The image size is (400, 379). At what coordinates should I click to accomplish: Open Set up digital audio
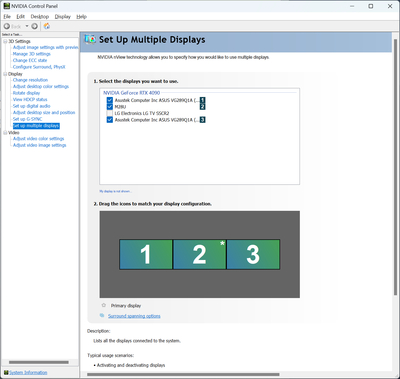(31, 106)
